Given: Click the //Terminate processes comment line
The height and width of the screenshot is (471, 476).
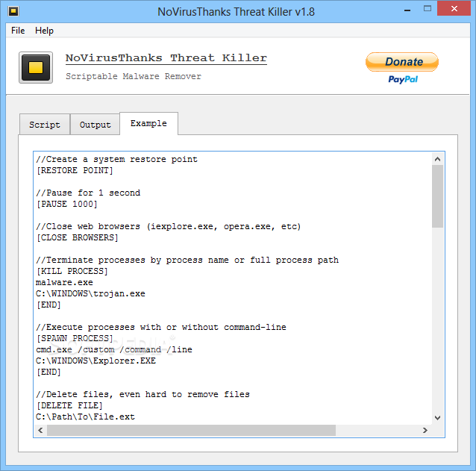Looking at the screenshot, I should 187,260.
